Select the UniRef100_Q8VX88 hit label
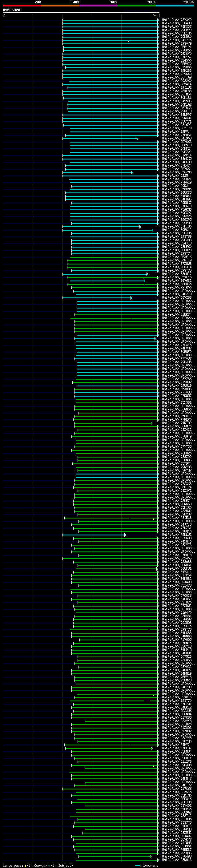 [177, 297]
